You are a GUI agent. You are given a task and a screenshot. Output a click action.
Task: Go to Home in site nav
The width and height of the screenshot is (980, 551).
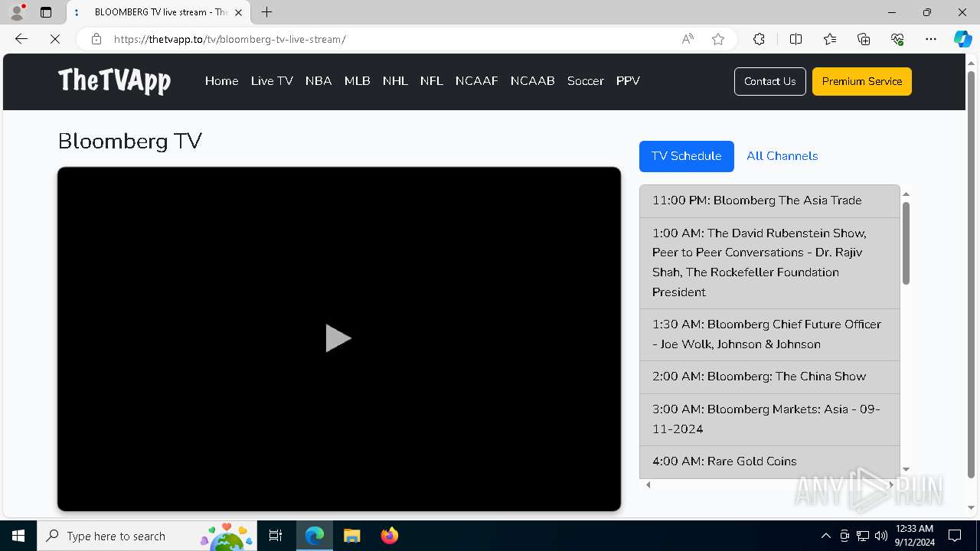point(221,81)
